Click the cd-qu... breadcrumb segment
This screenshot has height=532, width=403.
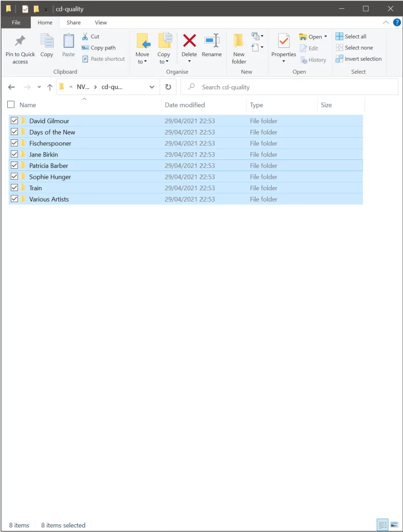(112, 87)
